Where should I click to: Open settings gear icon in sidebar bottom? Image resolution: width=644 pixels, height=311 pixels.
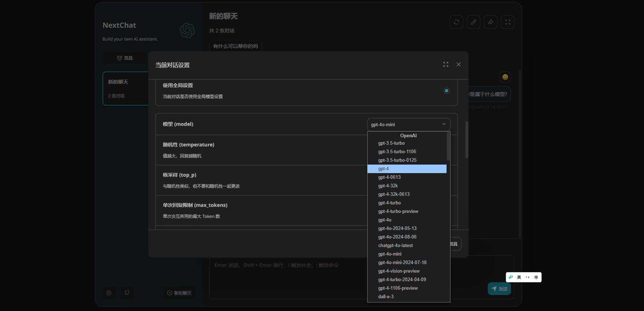point(109,293)
